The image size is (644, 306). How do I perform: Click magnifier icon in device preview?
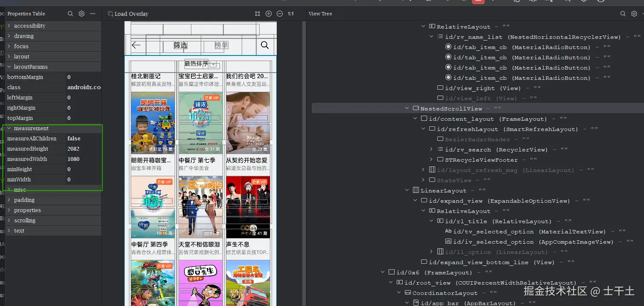click(x=265, y=45)
